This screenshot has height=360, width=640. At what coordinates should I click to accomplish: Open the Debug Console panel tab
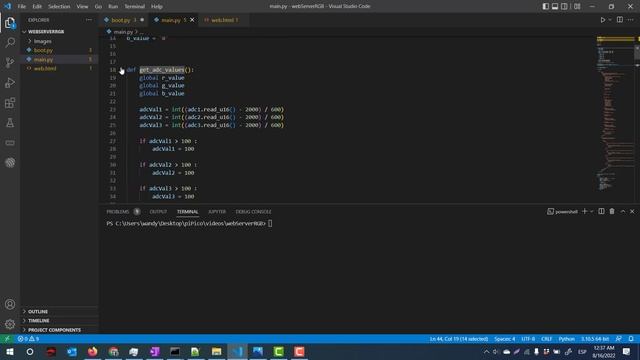[x=253, y=211]
